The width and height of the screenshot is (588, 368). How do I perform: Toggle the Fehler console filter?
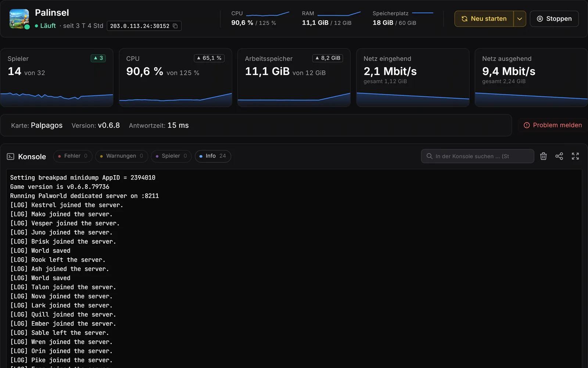72,156
